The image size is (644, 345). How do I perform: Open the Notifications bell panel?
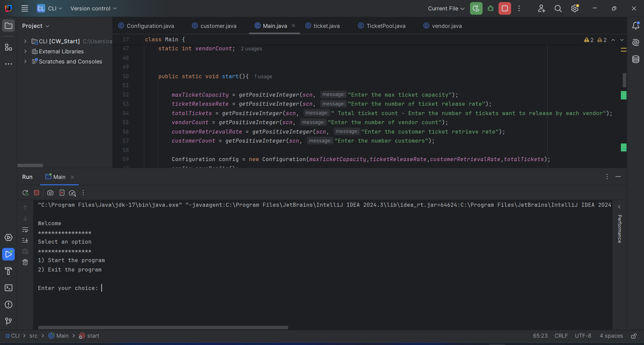[x=636, y=26]
